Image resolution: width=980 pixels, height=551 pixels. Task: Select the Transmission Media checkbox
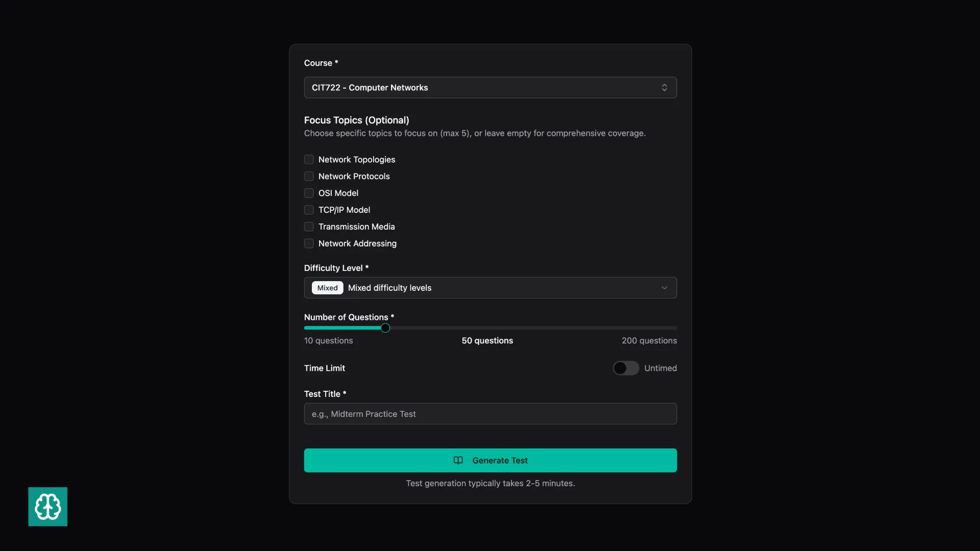tap(309, 227)
